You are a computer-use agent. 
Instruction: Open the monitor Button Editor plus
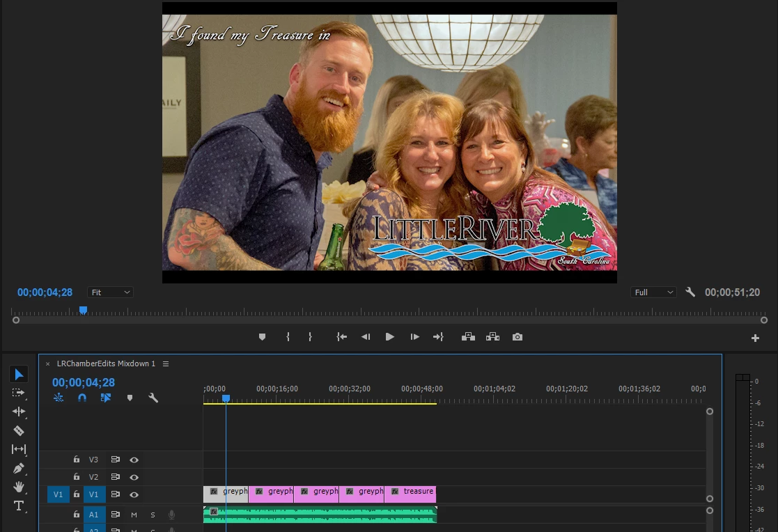point(755,338)
